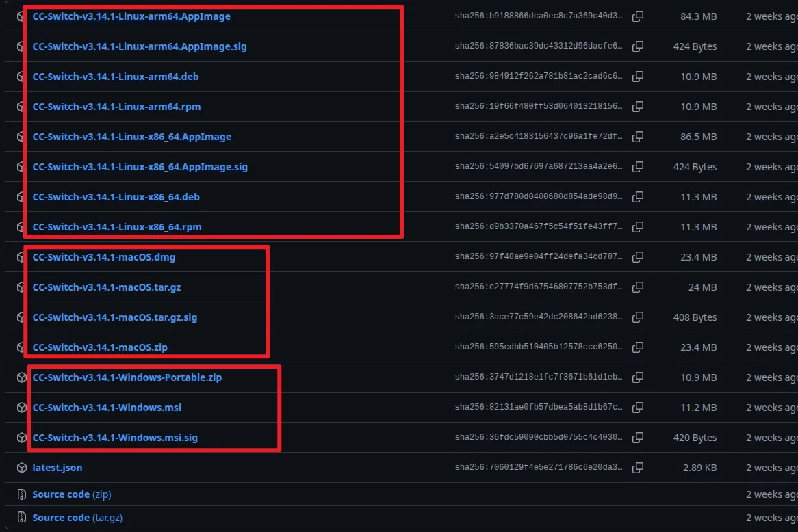Download CC-Switch-v3.14.1-macOS.tar.gz.sig
The image size is (798, 532).
pos(115,317)
